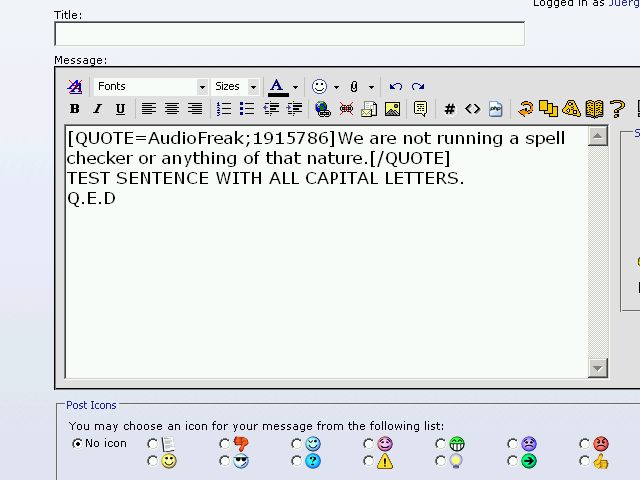Click the yellow question mark icon
Screen dimensions: 640x480
pyautogui.click(x=617, y=109)
